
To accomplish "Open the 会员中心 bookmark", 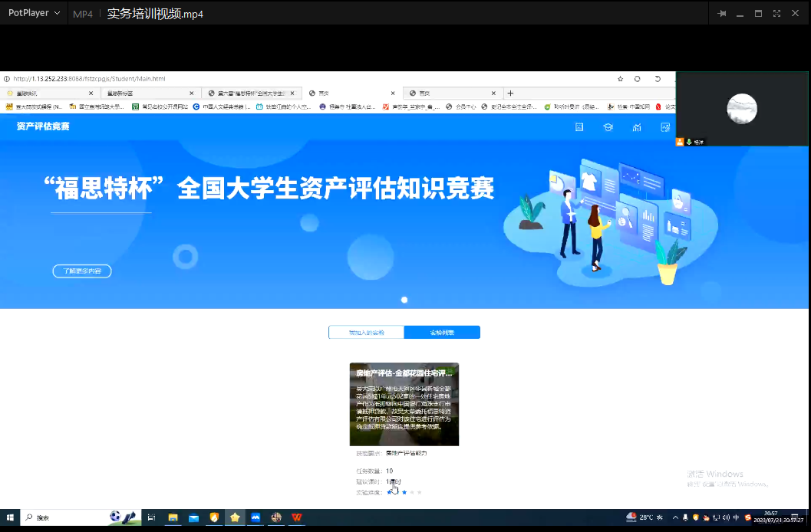I will [461, 107].
